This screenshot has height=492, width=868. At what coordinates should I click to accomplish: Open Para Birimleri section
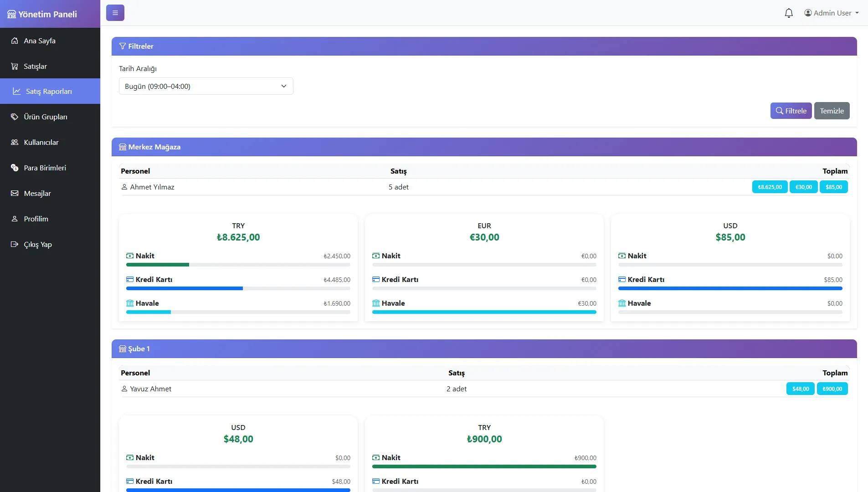[50, 168]
